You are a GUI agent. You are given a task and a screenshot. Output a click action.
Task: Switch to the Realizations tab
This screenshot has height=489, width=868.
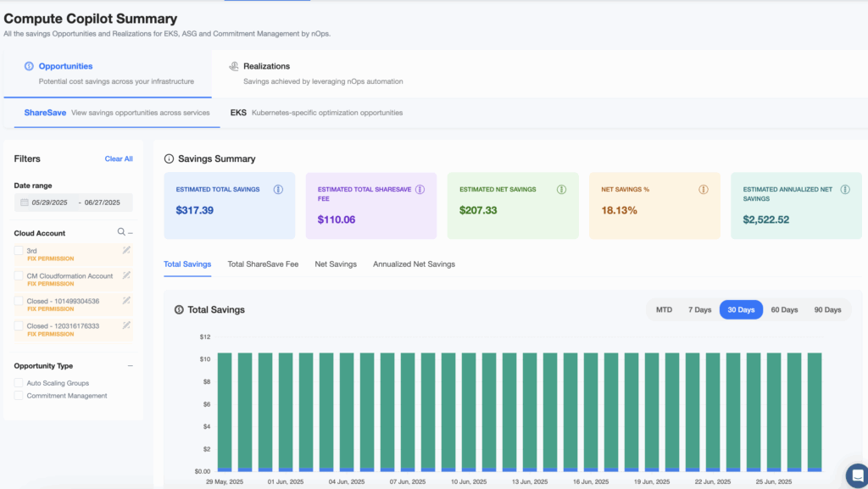(316, 74)
